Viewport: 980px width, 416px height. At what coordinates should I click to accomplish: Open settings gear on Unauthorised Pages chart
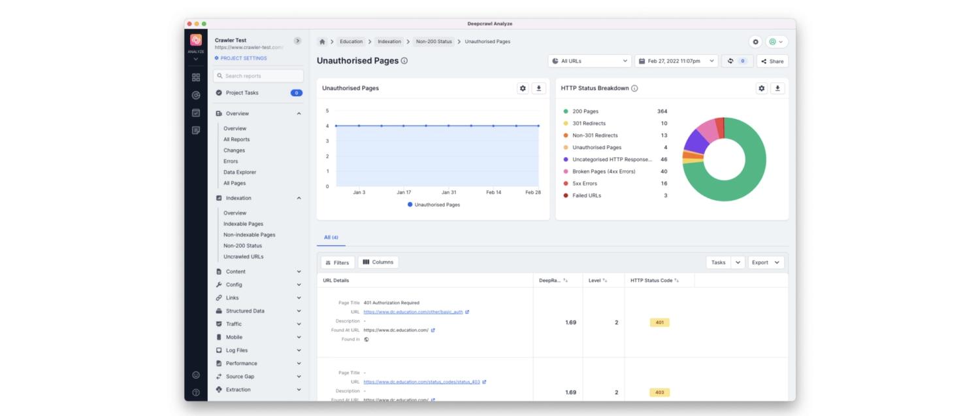[x=523, y=88]
